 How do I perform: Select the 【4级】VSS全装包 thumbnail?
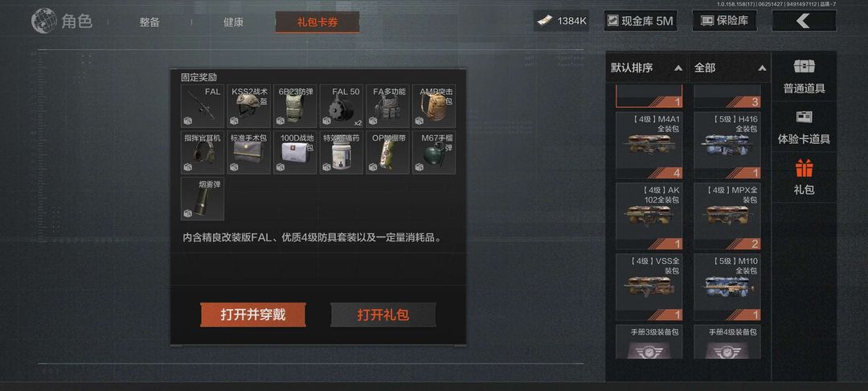coord(649,287)
